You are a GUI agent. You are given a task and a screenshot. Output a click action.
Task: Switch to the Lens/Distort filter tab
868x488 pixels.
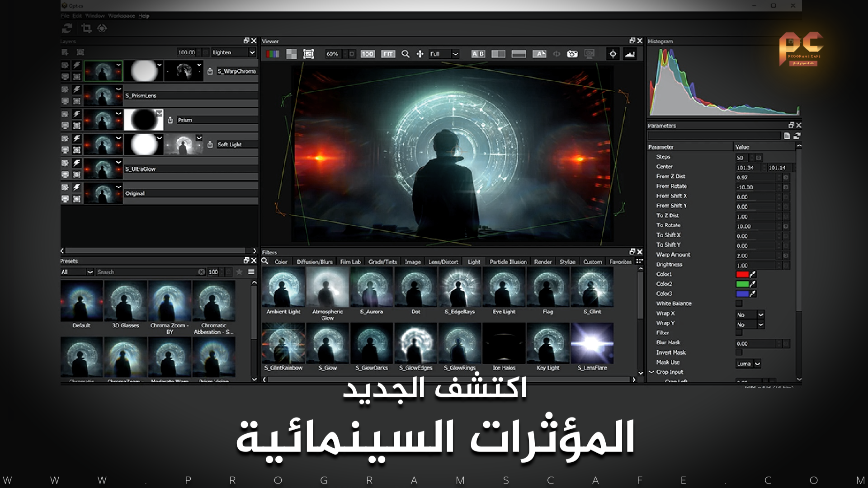[443, 262]
